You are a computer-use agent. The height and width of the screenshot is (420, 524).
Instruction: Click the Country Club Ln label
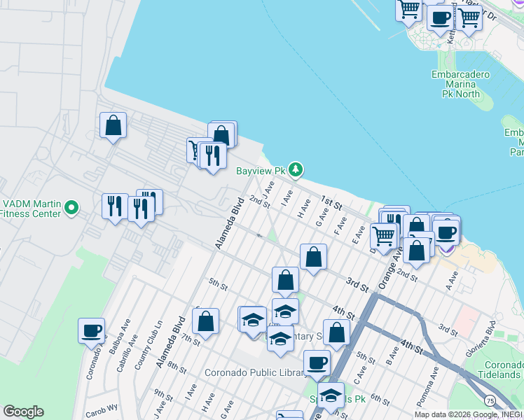[x=149, y=345]
